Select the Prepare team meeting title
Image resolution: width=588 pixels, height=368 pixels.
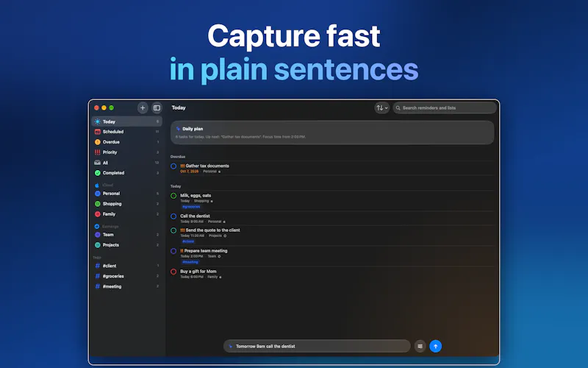(x=206, y=250)
